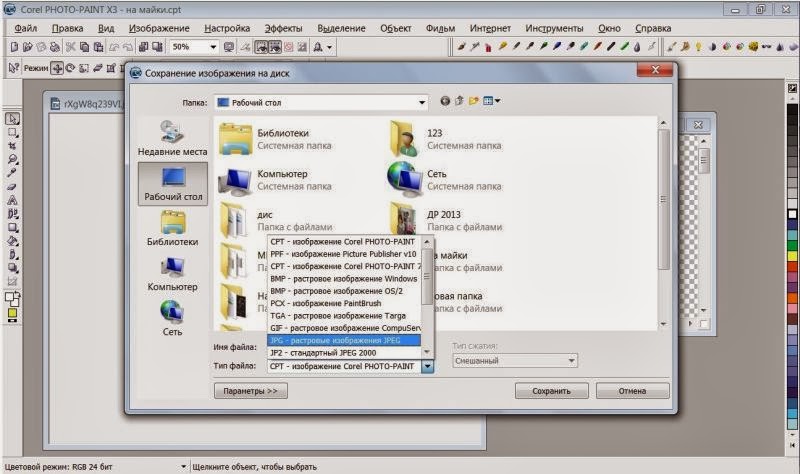Click the Create new folder icon
Viewport: 800px width, 474px height.
473,101
